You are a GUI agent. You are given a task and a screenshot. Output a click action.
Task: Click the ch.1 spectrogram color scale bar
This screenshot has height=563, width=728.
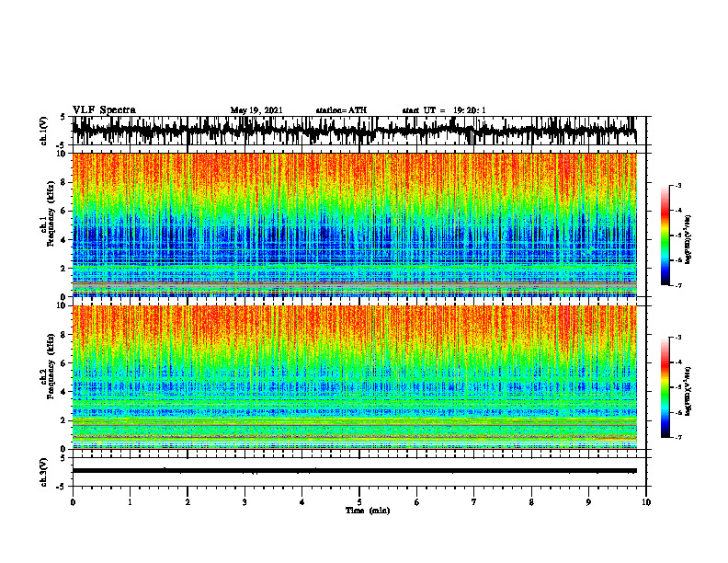pyautogui.click(x=665, y=236)
